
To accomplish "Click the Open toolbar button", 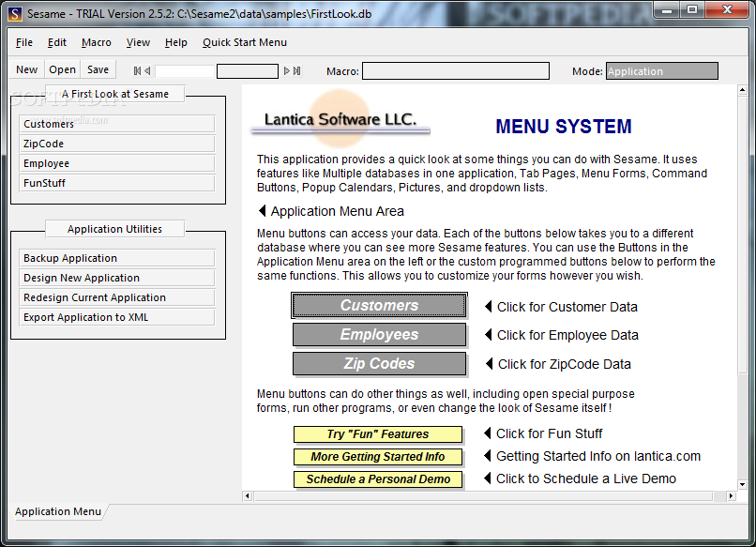I will click(62, 69).
